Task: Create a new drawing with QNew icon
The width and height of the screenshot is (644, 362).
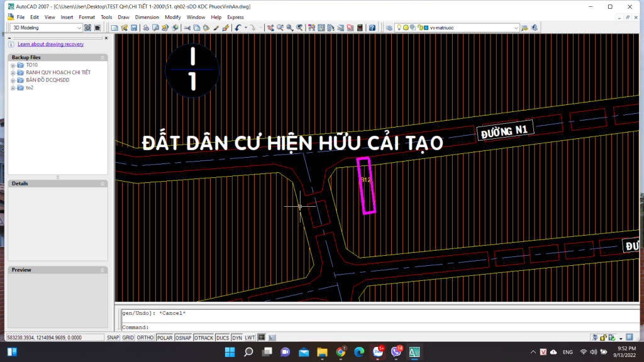Action: click(x=114, y=28)
